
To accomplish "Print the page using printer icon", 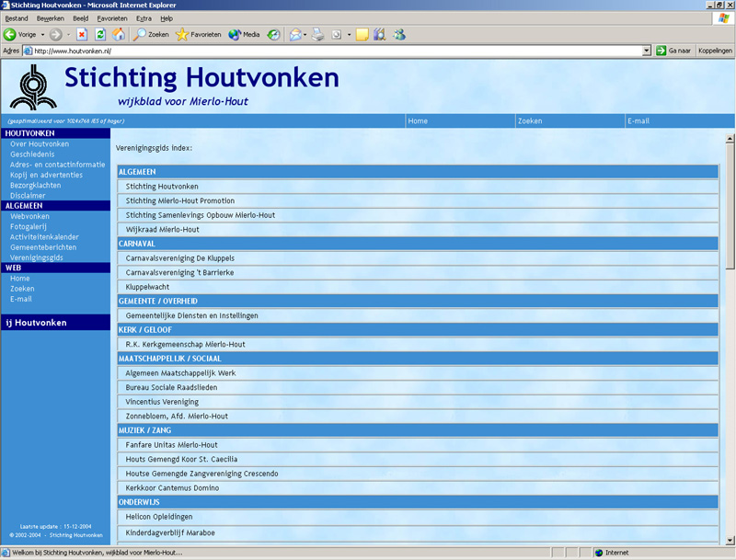I will pos(318,35).
